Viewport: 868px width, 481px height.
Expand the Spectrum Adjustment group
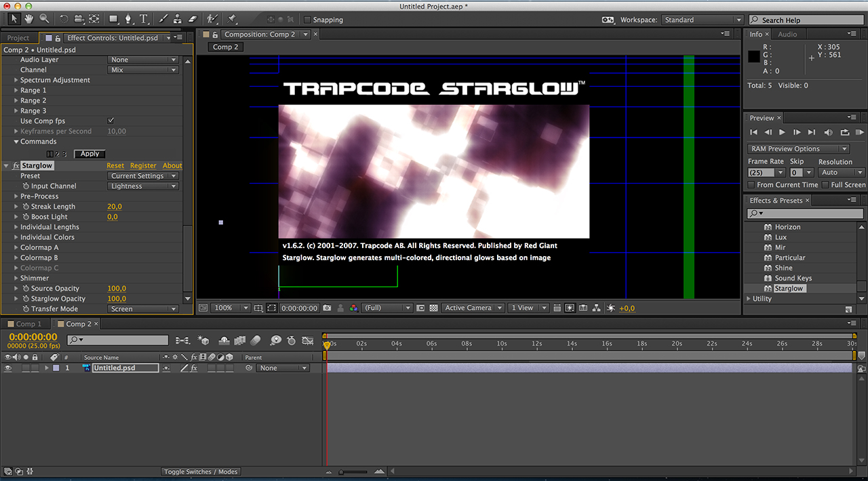click(x=16, y=80)
